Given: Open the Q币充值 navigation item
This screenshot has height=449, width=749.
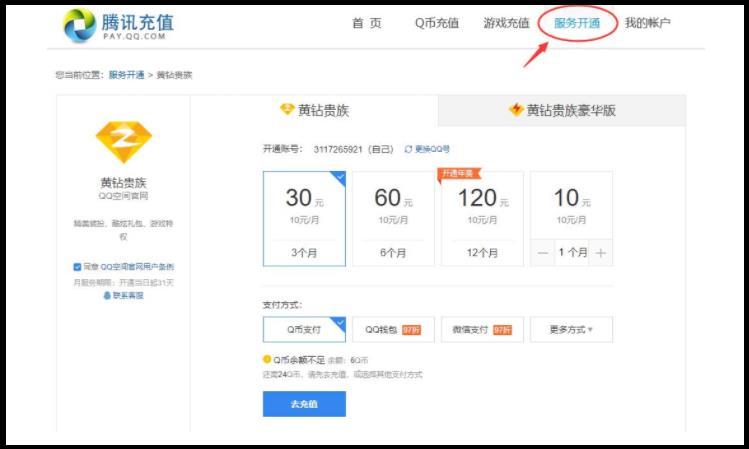Looking at the screenshot, I should pyautogui.click(x=437, y=23).
